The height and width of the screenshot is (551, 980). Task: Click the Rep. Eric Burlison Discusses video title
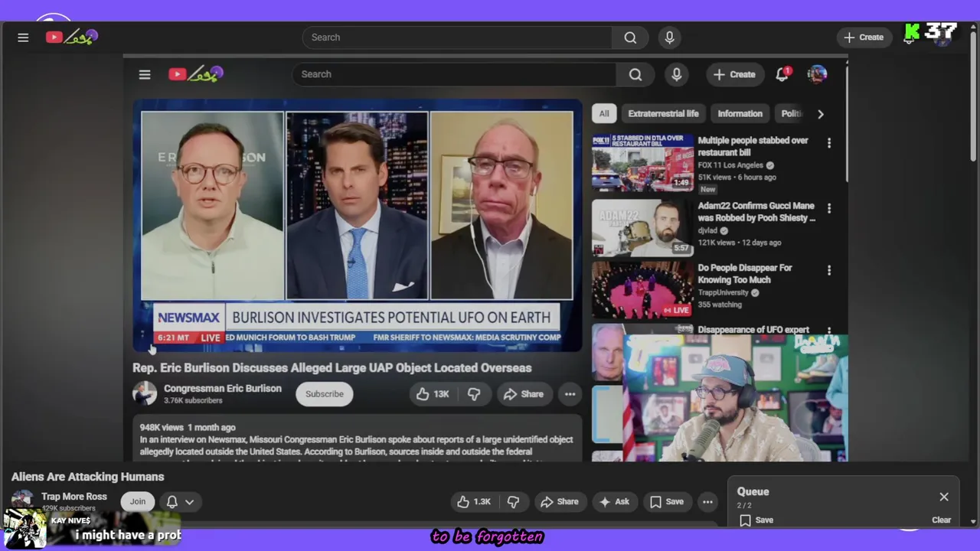(332, 368)
